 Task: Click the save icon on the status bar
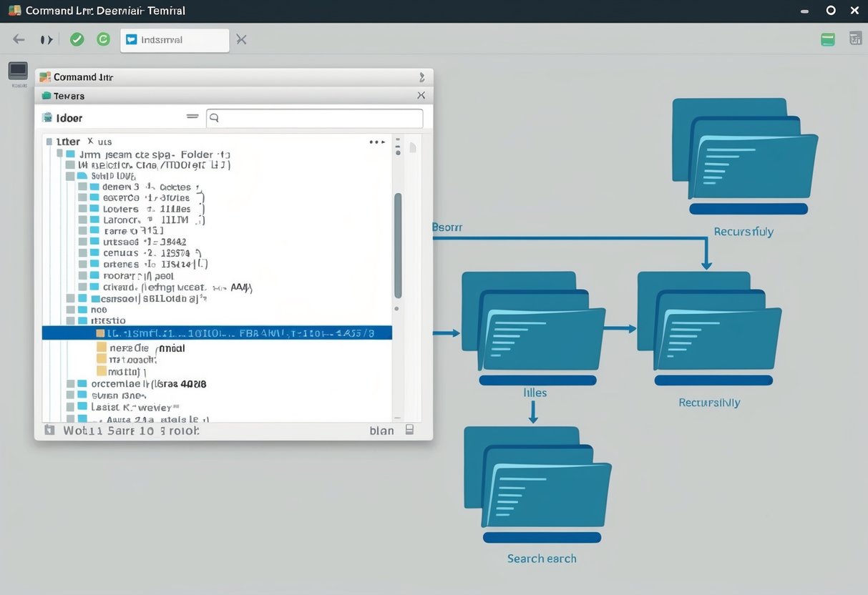point(410,428)
